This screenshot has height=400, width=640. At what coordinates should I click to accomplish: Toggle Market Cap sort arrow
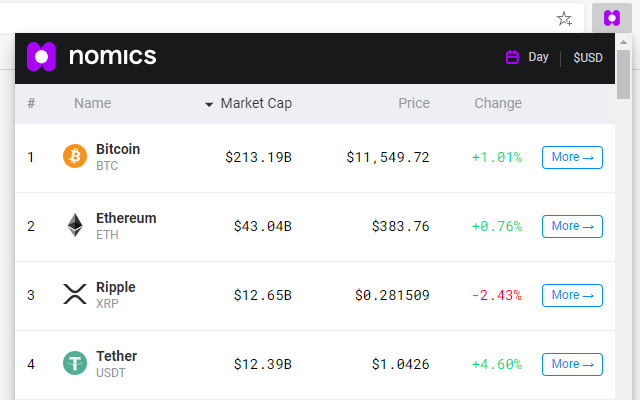[x=209, y=104]
